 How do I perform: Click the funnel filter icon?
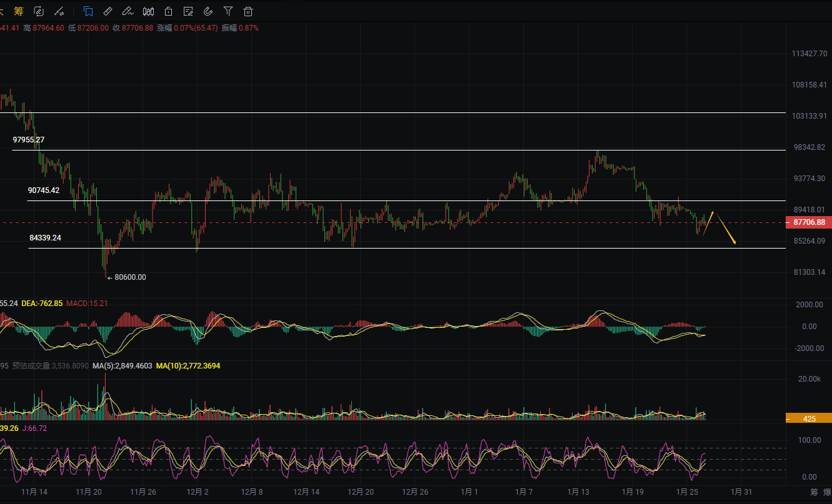point(228,11)
